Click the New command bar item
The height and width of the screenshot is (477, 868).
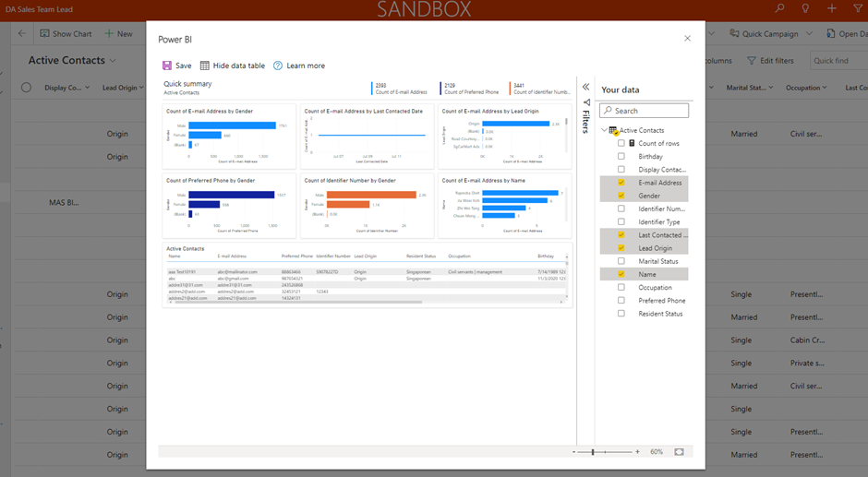point(118,34)
